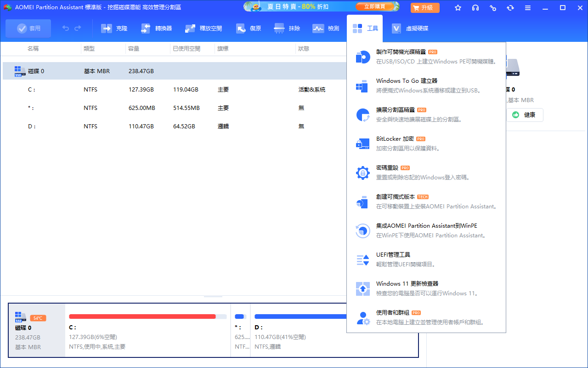Select the *: 625.00MB partition row
This screenshot has height=368, width=588.
pos(175,108)
